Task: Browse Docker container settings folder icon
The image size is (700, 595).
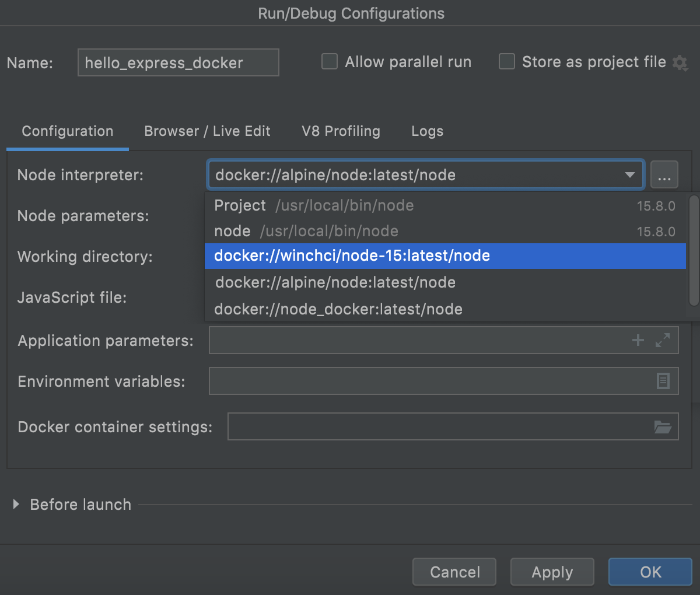Action: click(663, 427)
